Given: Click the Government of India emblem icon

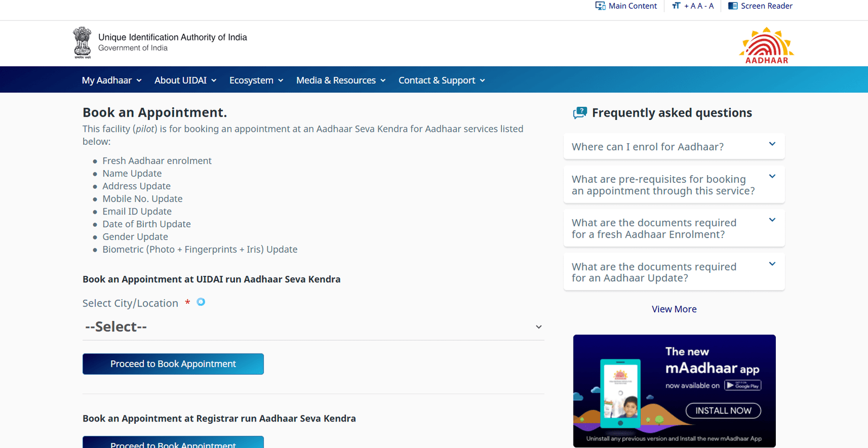Looking at the screenshot, I should [x=82, y=42].
